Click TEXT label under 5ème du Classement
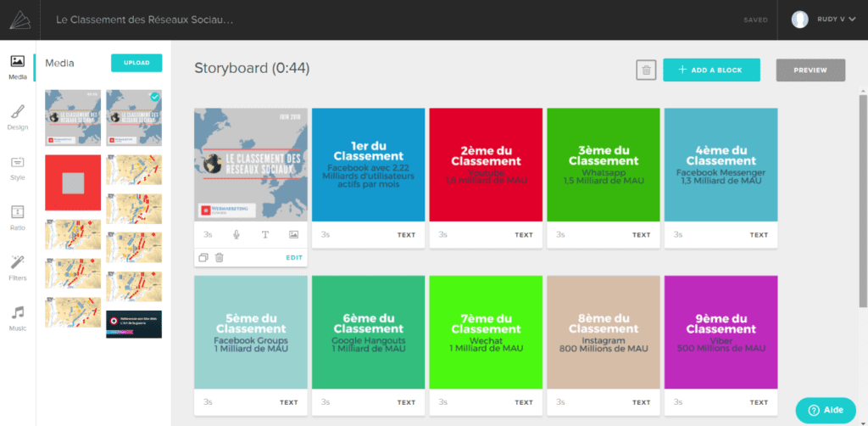Image resolution: width=868 pixels, height=426 pixels. [289, 403]
